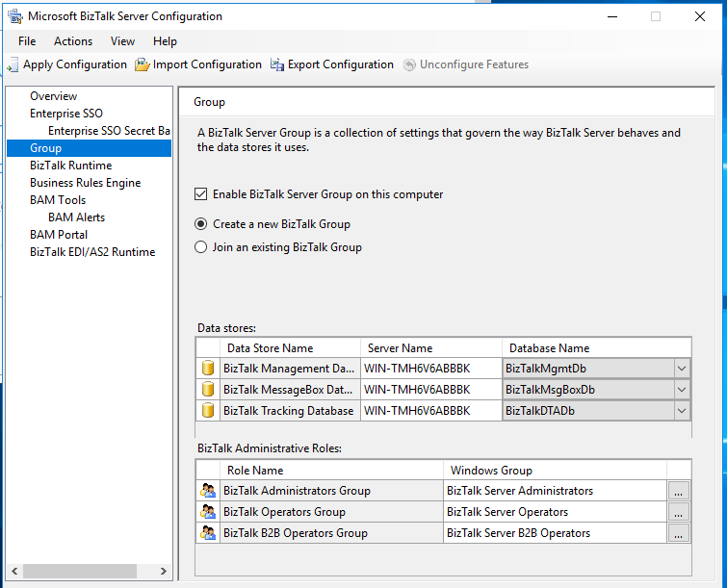Click BizTalk Operators Group role cell
This screenshot has height=588, width=727.
point(331,512)
